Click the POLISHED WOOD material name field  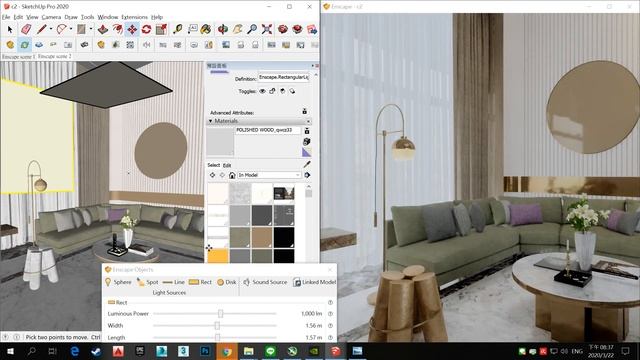coord(268,130)
